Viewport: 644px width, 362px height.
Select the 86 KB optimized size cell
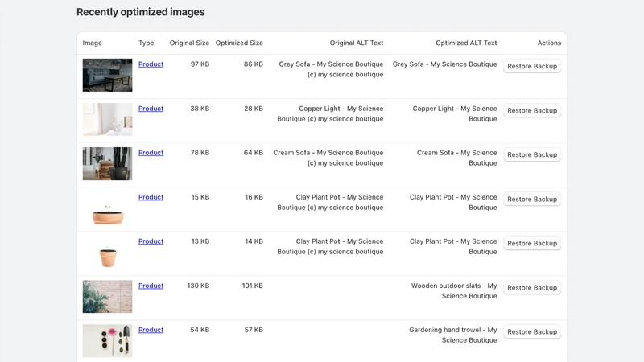tap(254, 64)
